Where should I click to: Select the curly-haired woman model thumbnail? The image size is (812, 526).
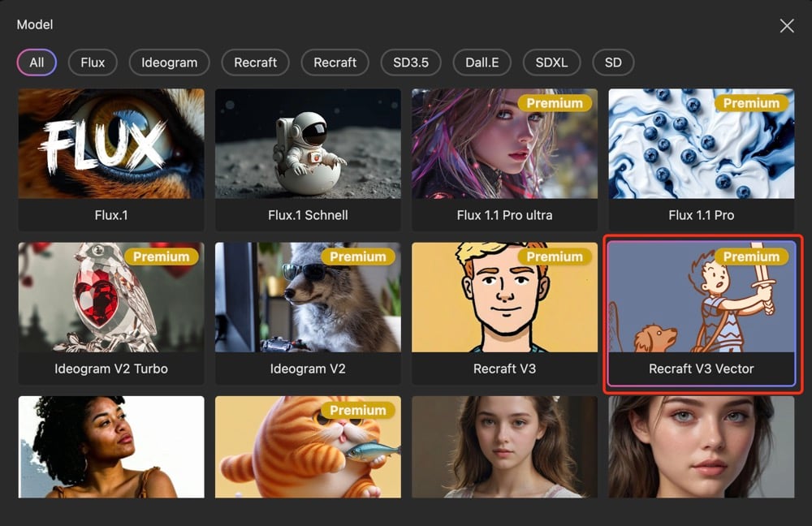[x=111, y=447]
